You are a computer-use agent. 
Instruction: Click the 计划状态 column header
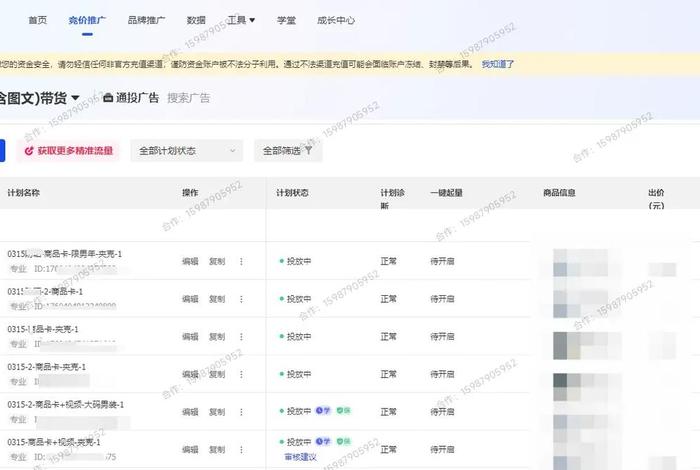[292, 193]
